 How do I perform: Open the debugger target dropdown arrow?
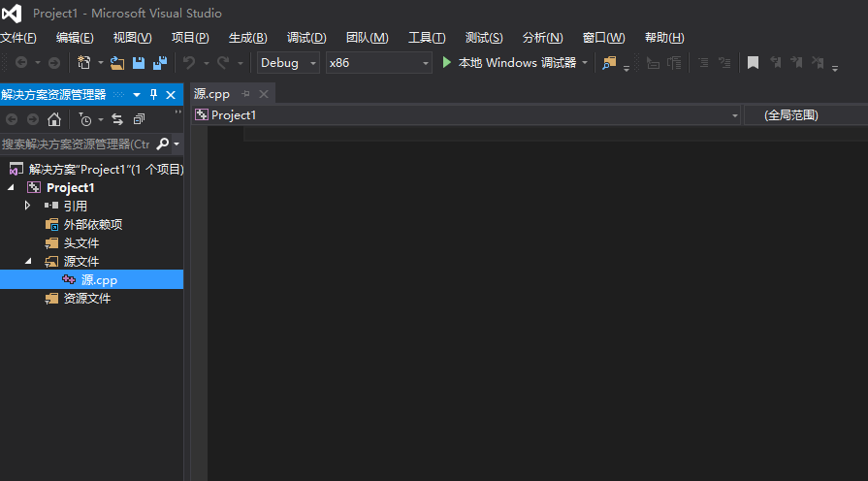pyautogui.click(x=585, y=62)
